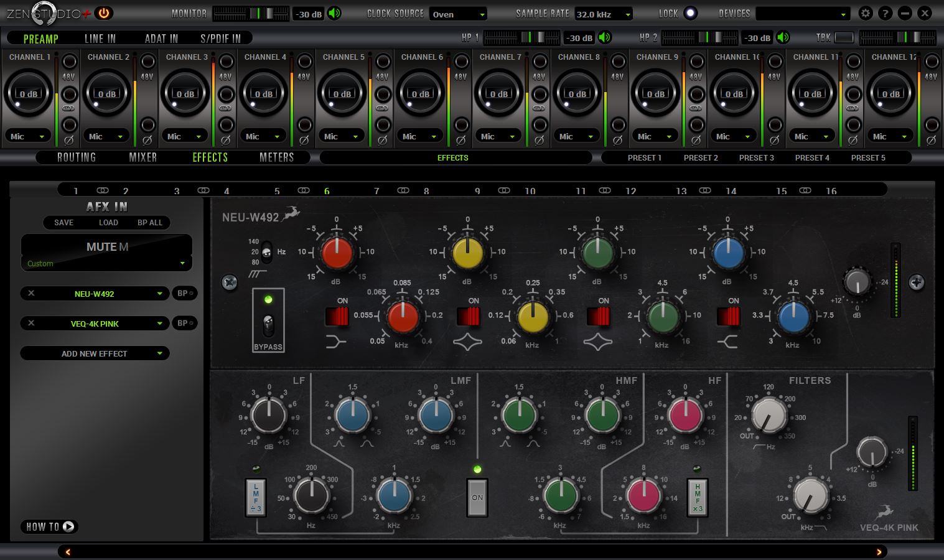Mute the Monitor output speaker icon
This screenshot has width=944, height=560.
(335, 13)
